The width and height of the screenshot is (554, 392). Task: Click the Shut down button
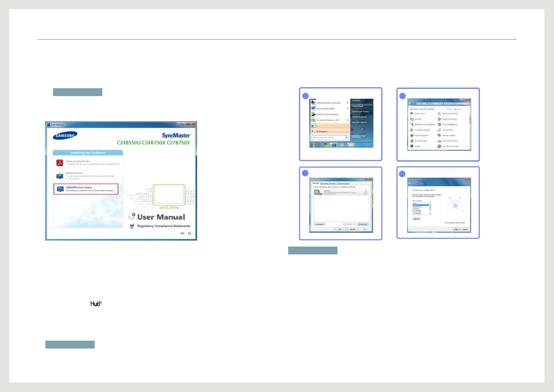356,138
